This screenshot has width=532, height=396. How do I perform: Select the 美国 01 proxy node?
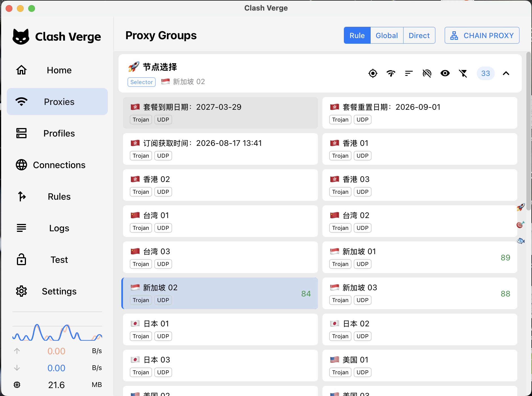pyautogui.click(x=420, y=366)
